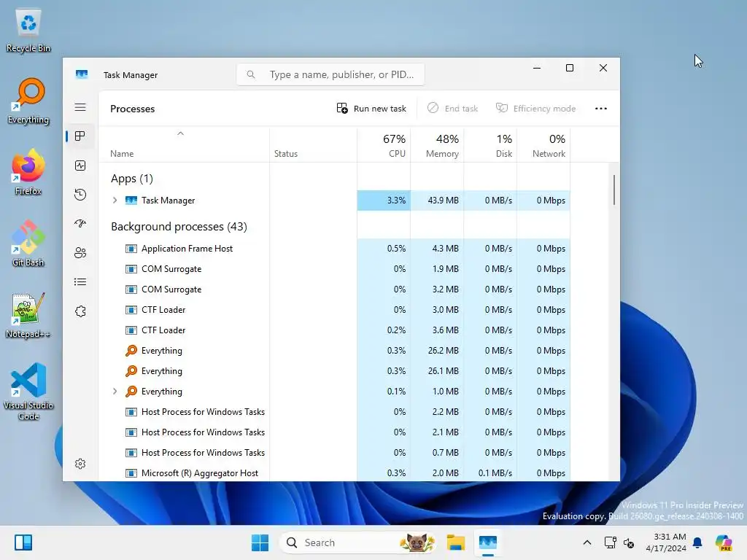Open the clock showing 3:31 AM 4/17/2024

(666, 542)
